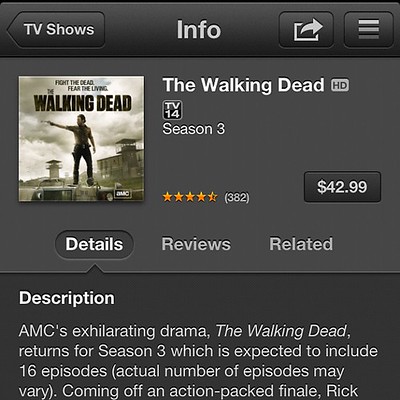
Task: Tap The Walking Dead cover artwork
Action: pos(82,139)
